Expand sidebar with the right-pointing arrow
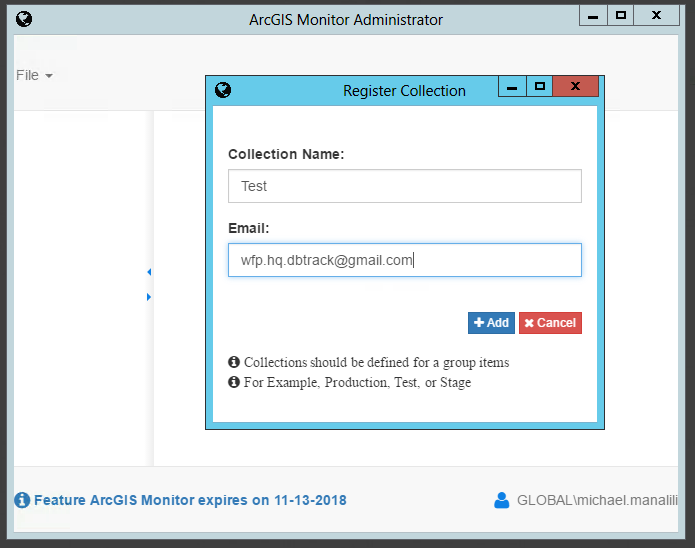This screenshot has height=548, width=695. click(149, 297)
